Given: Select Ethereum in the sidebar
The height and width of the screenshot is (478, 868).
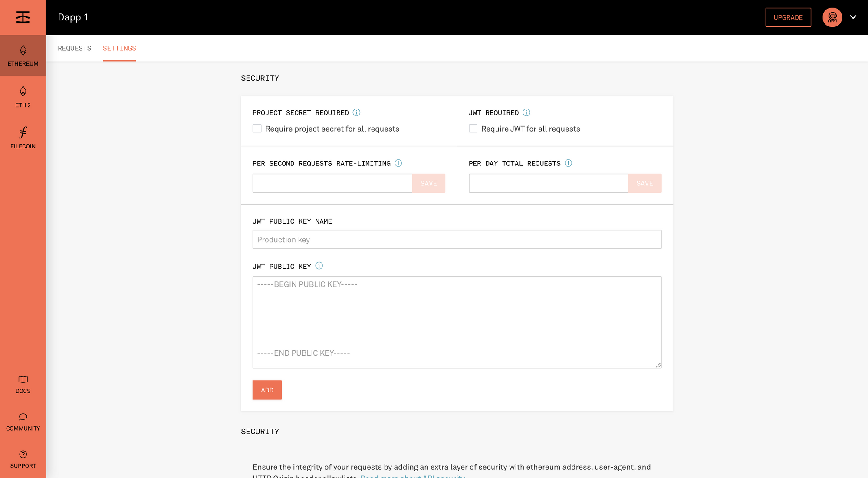Looking at the screenshot, I should (x=23, y=56).
